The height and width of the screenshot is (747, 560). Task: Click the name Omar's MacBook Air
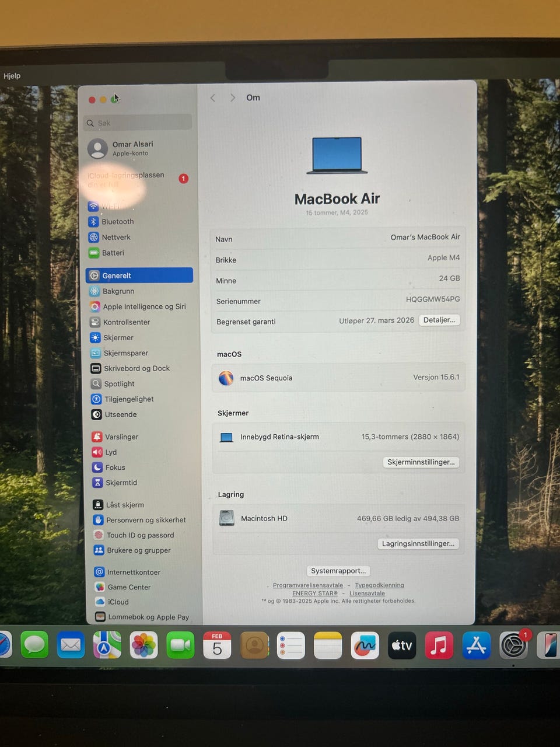pyautogui.click(x=425, y=237)
